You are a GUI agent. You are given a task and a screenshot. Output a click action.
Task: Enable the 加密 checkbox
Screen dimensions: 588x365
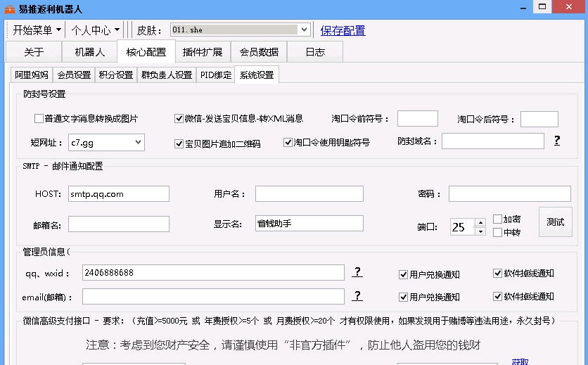(x=497, y=219)
